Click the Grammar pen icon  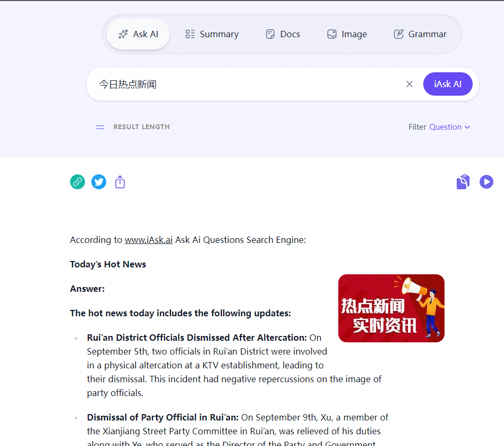pos(398,33)
